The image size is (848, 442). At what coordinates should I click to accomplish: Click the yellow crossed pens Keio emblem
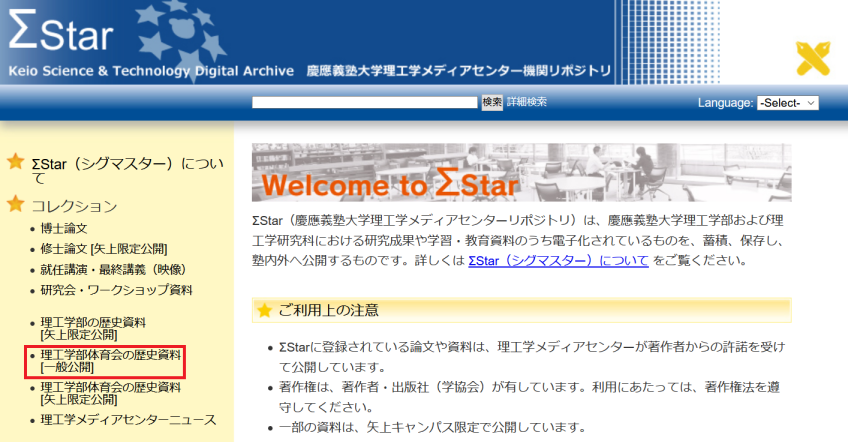(x=813, y=58)
